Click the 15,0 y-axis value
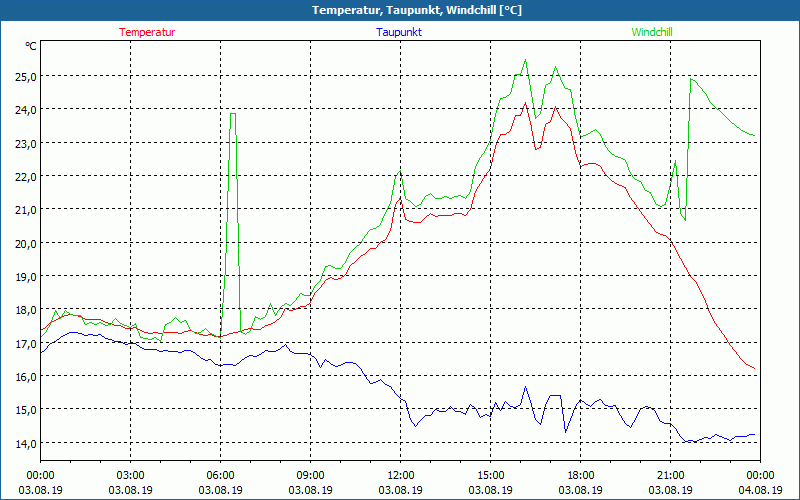Image resolution: width=800 pixels, height=500 pixels. (x=25, y=410)
